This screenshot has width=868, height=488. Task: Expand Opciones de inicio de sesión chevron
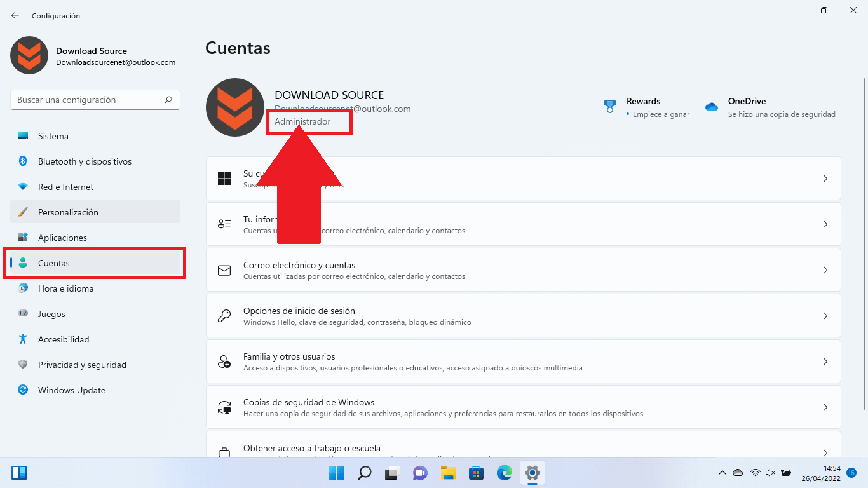click(825, 316)
